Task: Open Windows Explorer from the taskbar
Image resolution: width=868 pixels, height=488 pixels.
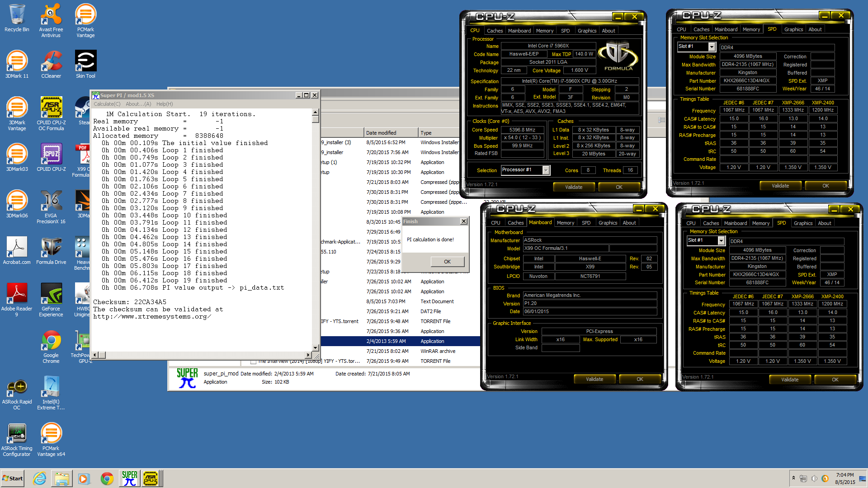Action: [62, 479]
